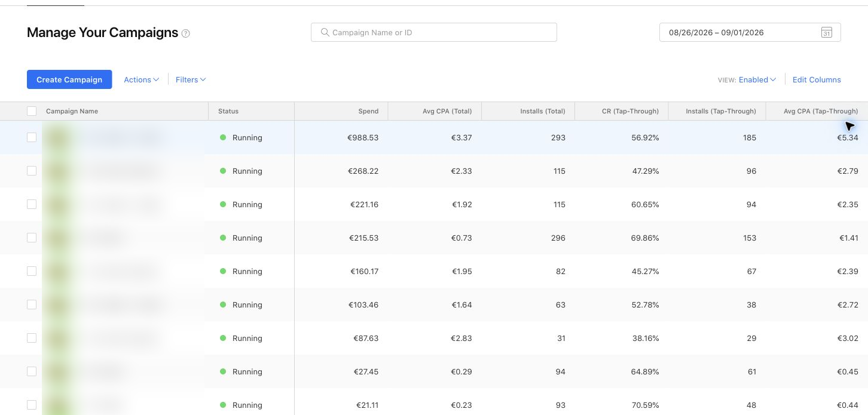Click the 296 total installs cell
This screenshot has height=415, width=868.
point(558,238)
